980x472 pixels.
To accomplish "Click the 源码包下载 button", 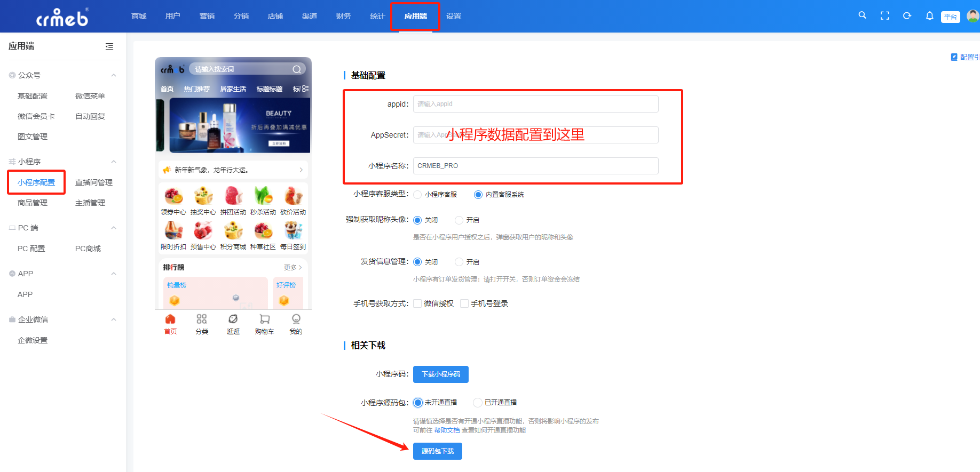I will (437, 451).
